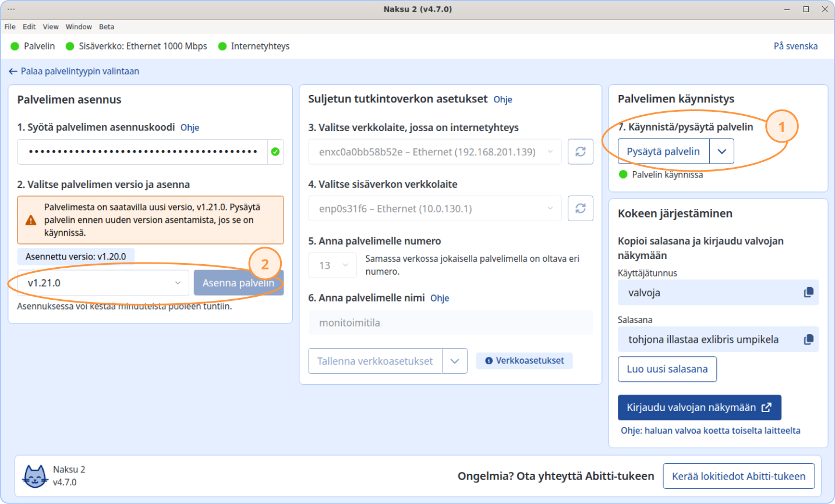The width and height of the screenshot is (835, 504).
Task: Click Kirjaudu valvojan näkymään button
Action: (699, 407)
